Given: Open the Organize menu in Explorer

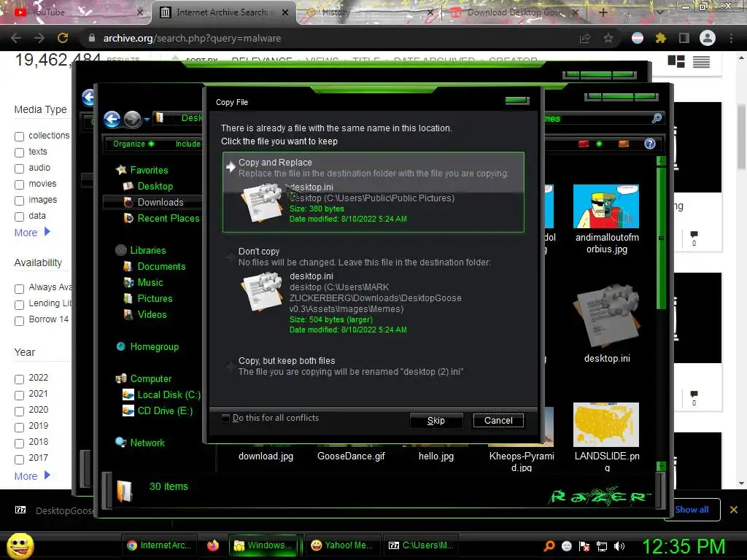Looking at the screenshot, I should (133, 144).
